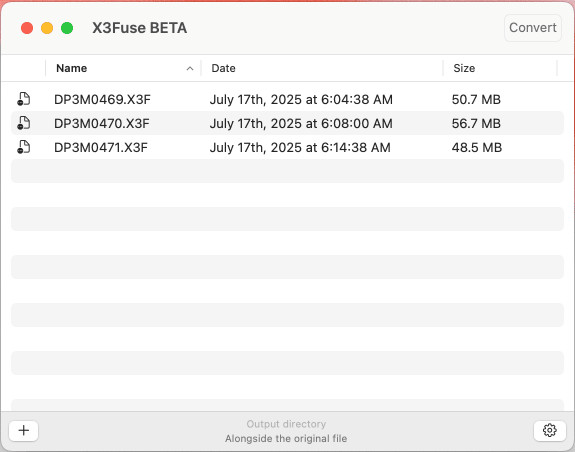Sort by the Date column header
The image size is (575, 452).
coord(223,68)
